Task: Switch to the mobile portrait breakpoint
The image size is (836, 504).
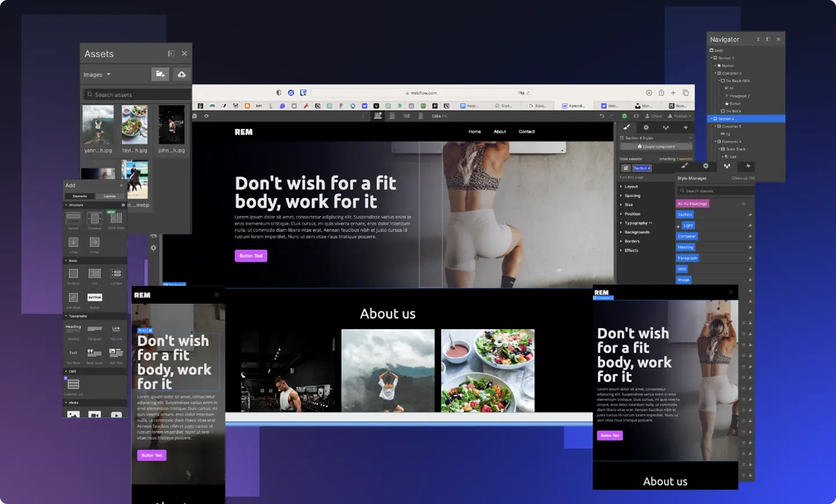Action: pos(420,116)
